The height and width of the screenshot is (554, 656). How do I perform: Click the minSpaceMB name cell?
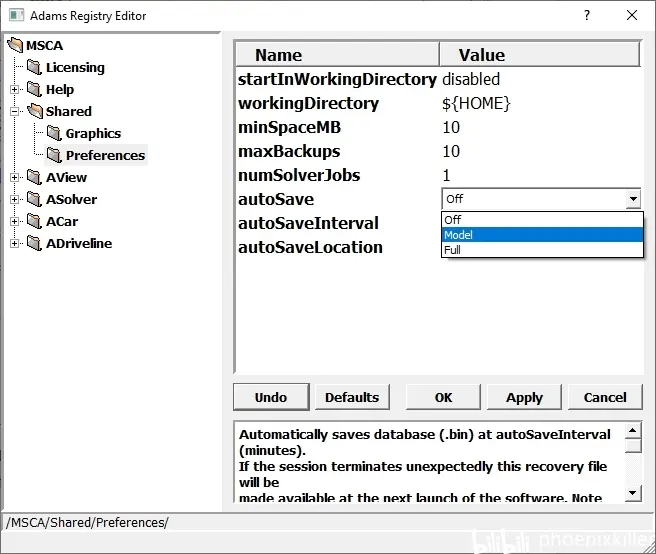tap(290, 127)
